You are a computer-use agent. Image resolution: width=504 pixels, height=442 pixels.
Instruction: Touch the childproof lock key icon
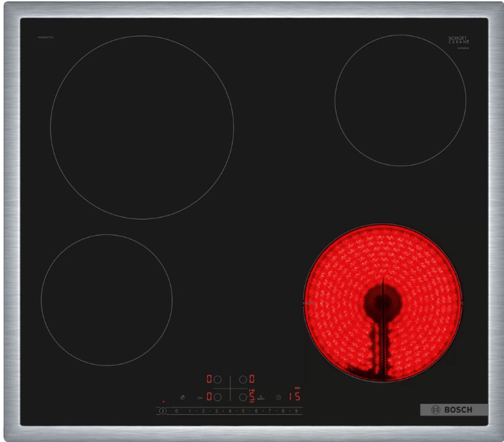coord(200,398)
